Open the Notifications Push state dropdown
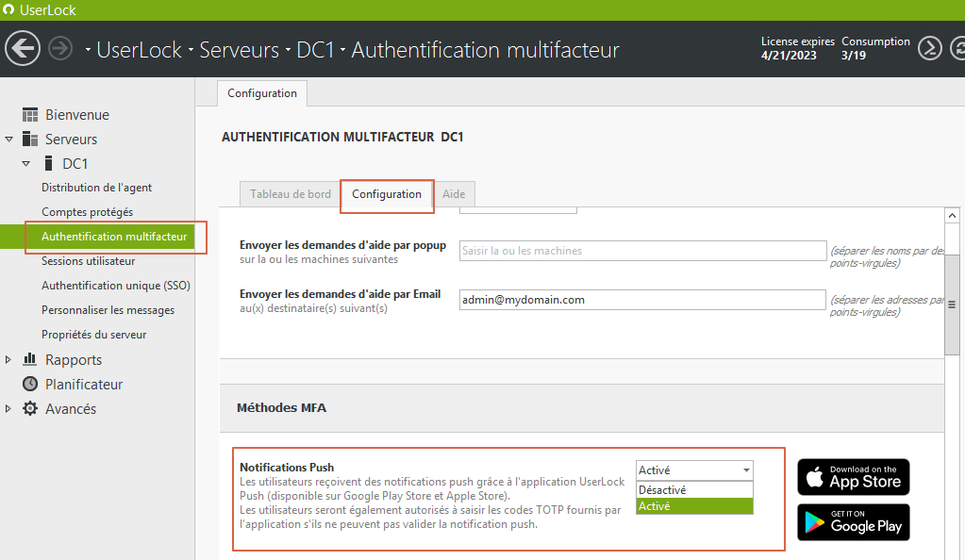965x560 pixels. [x=694, y=470]
